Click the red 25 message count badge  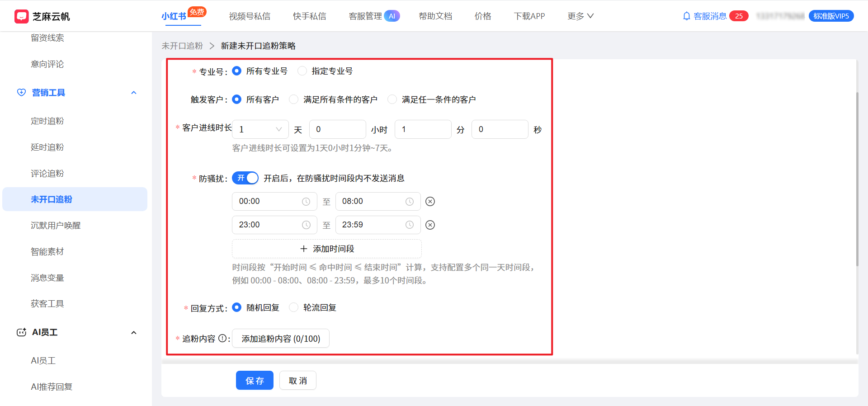(739, 16)
